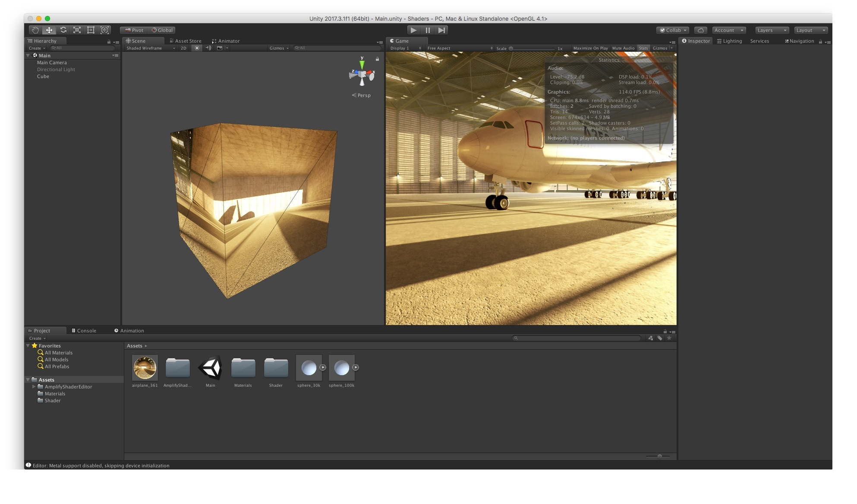The height and width of the screenshot is (504, 857).
Task: Select the Move tool
Action: tap(49, 30)
